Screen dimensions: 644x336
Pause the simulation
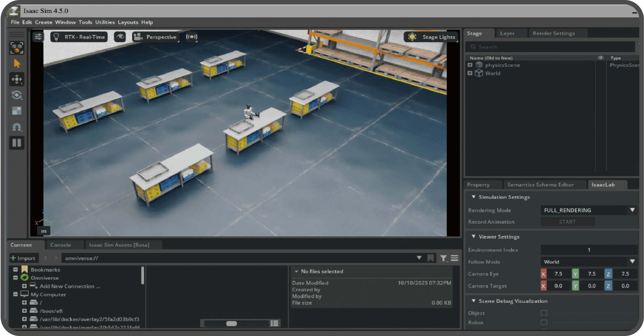pos(17,143)
